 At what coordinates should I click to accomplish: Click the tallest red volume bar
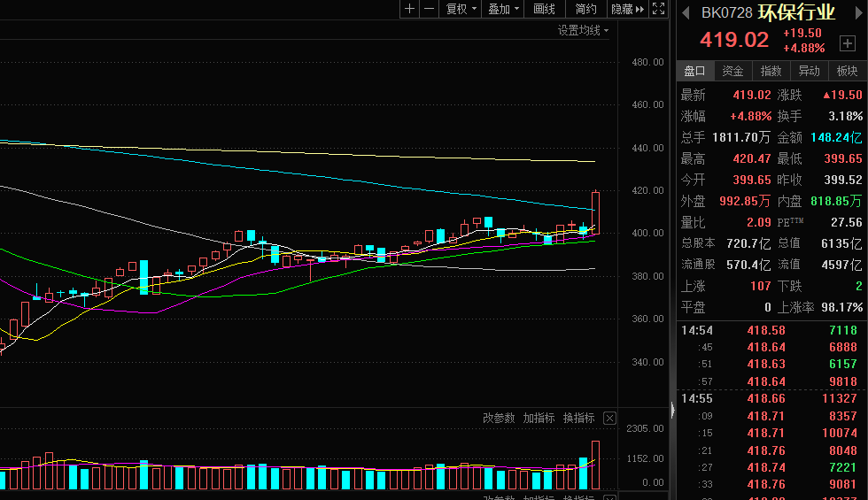596,465
